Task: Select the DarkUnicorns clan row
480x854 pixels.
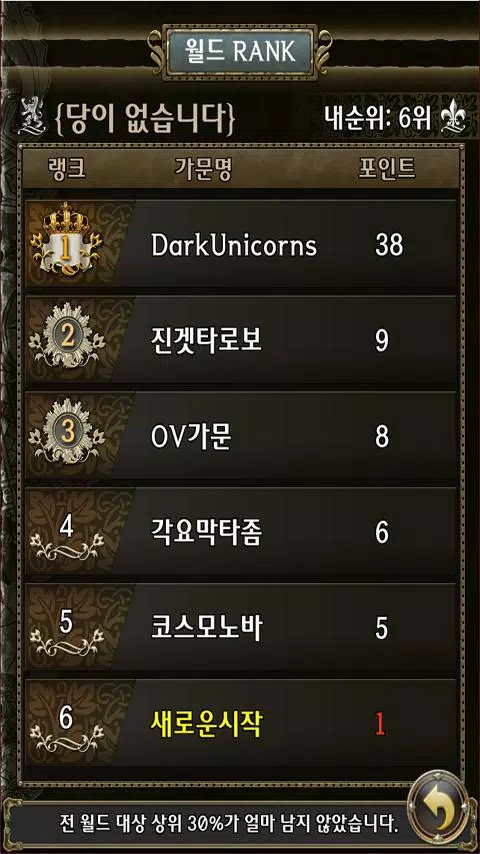Action: click(x=241, y=244)
